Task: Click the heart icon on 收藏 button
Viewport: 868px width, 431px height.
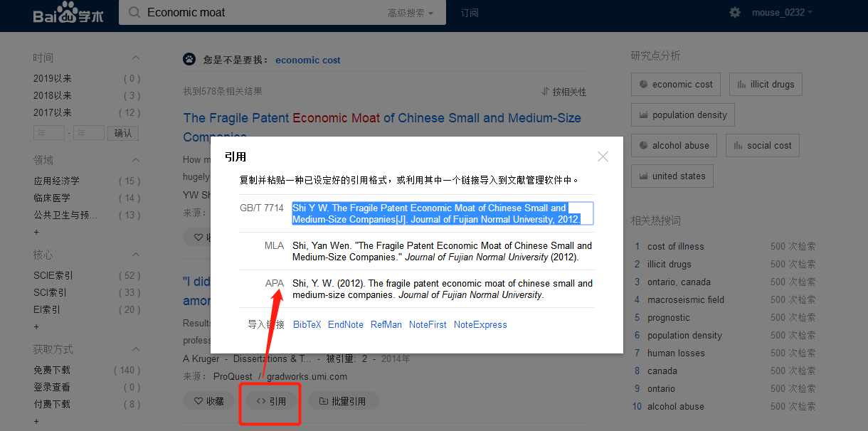Action: click(x=199, y=401)
